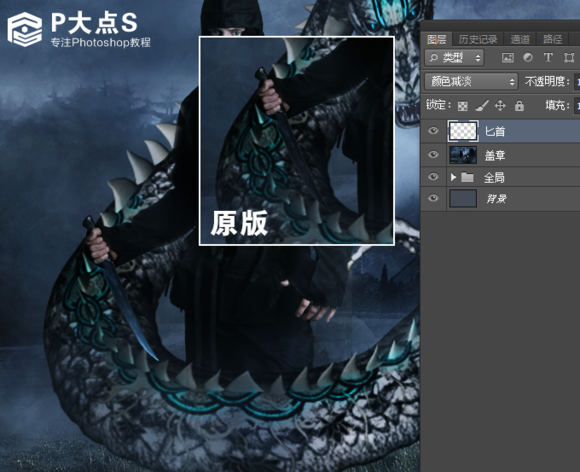Image resolution: width=580 pixels, height=472 pixels.
Task: Click the 匕首 layer name
Action: point(495,131)
